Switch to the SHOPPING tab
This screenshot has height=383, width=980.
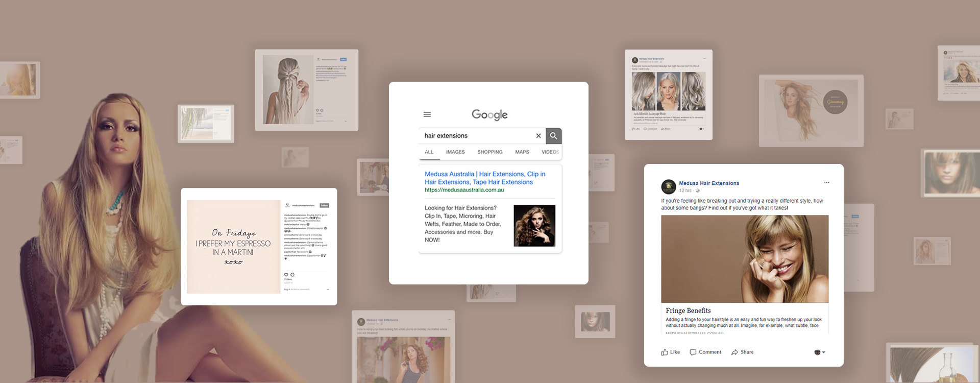(490, 152)
